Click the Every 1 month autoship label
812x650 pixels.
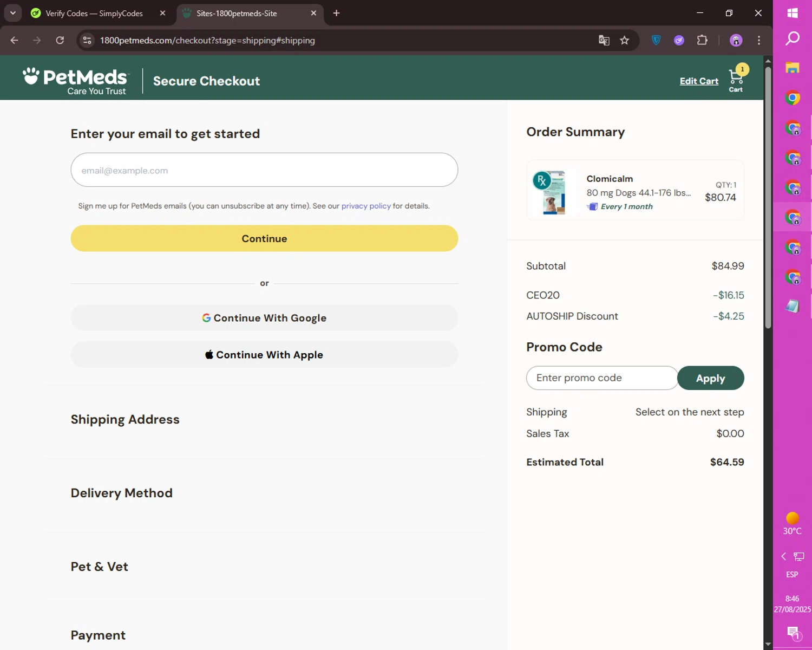coord(626,206)
